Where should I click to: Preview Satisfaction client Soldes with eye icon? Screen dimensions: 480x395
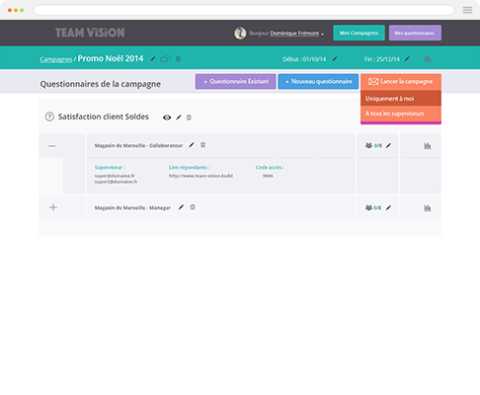tap(167, 117)
